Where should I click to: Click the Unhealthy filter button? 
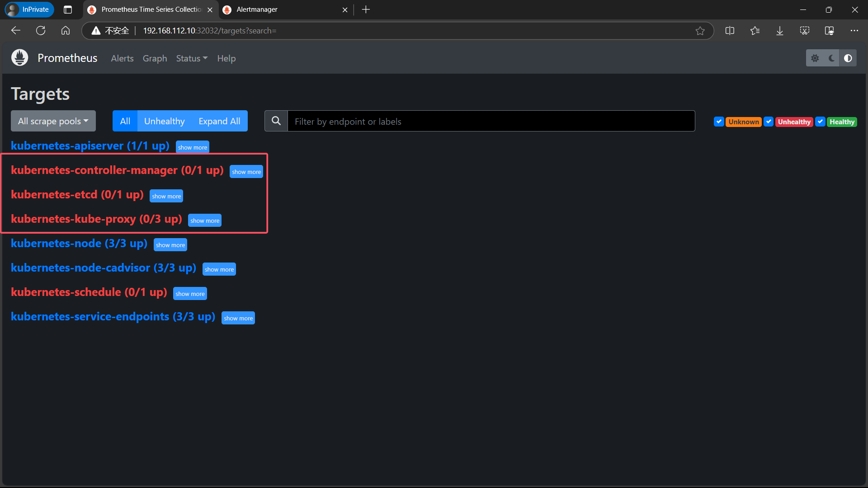tap(164, 121)
